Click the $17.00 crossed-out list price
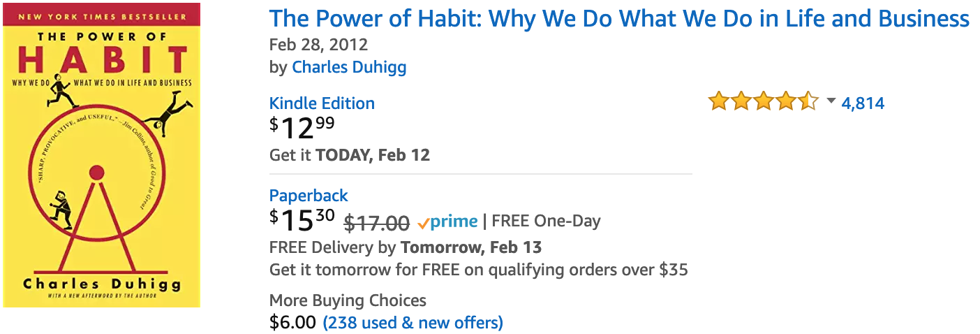Image resolution: width=980 pixels, height=334 pixels. (x=377, y=224)
